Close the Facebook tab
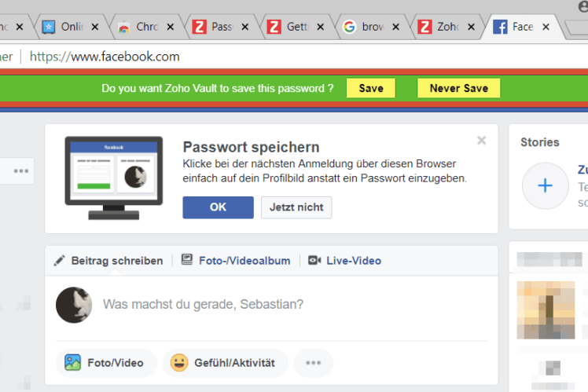588x392 pixels. click(546, 27)
